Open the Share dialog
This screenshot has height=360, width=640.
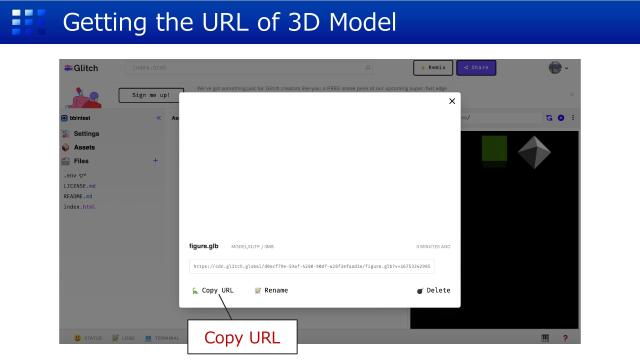(x=476, y=68)
